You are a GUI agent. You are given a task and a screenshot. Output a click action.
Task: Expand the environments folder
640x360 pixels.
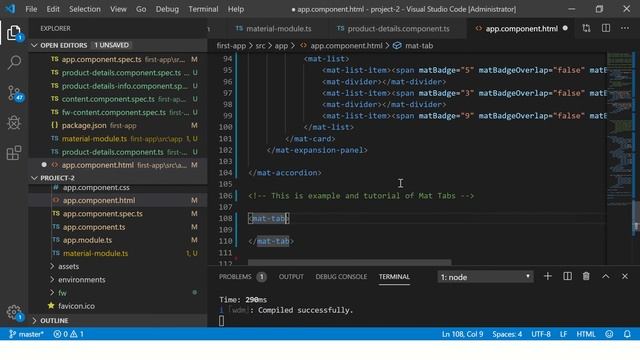[81, 280]
